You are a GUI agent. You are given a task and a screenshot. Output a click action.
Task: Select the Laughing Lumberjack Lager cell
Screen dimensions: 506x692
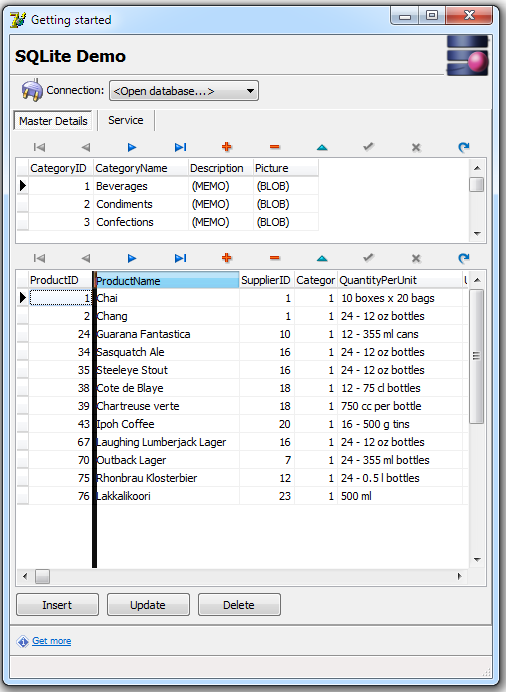click(x=167, y=442)
